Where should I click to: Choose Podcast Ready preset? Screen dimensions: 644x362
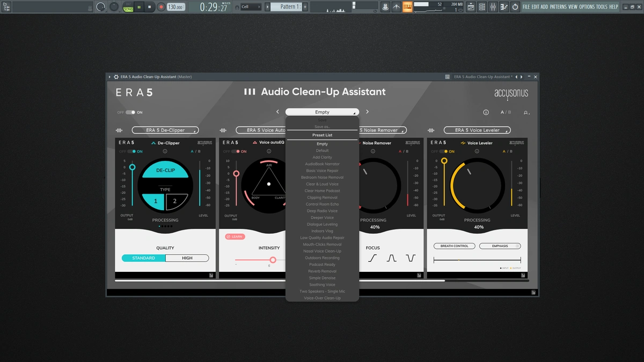click(322, 264)
